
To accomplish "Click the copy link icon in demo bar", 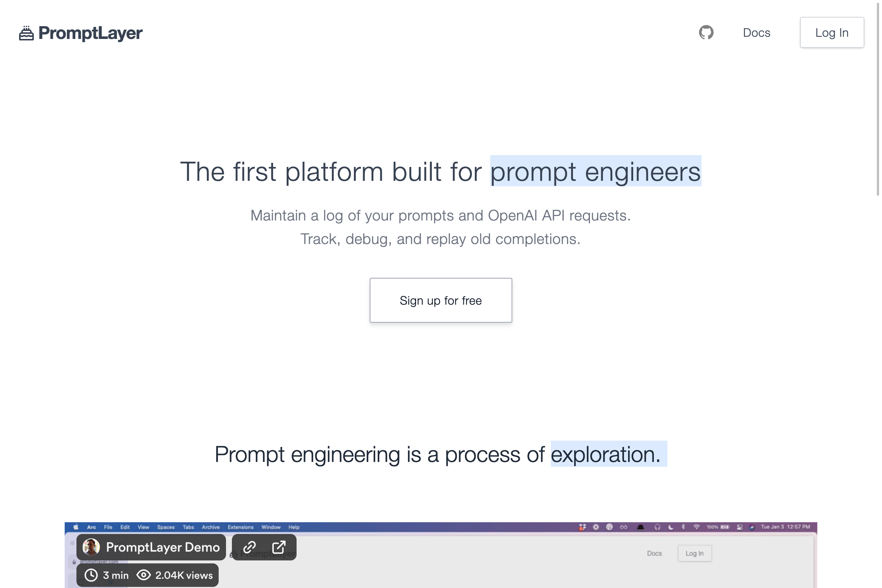I will pyautogui.click(x=250, y=546).
